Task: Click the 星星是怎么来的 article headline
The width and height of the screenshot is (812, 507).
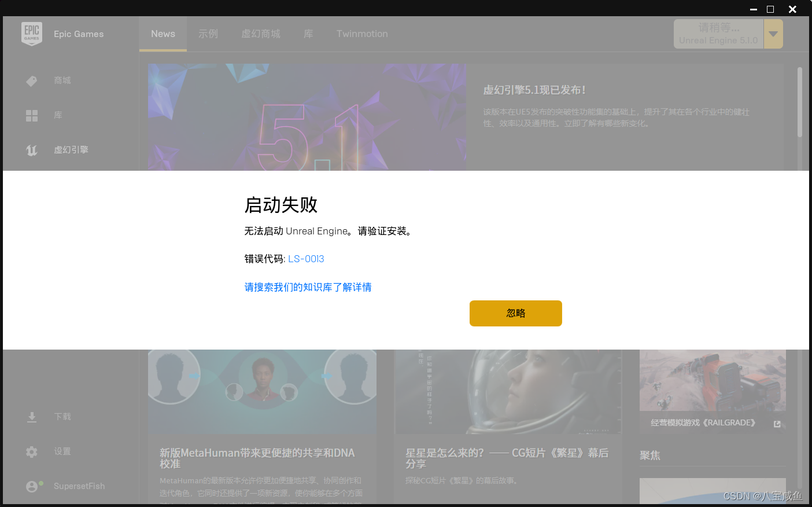Action: click(507, 458)
